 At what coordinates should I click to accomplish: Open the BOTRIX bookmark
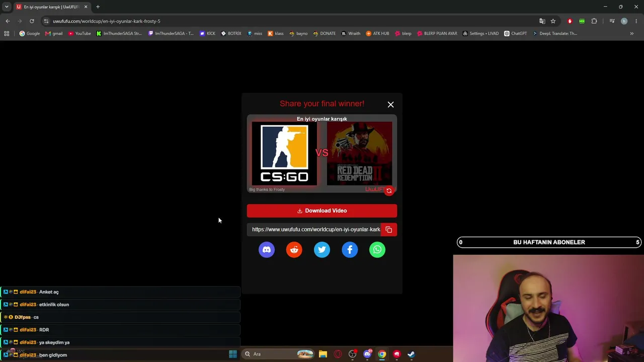coord(231,34)
